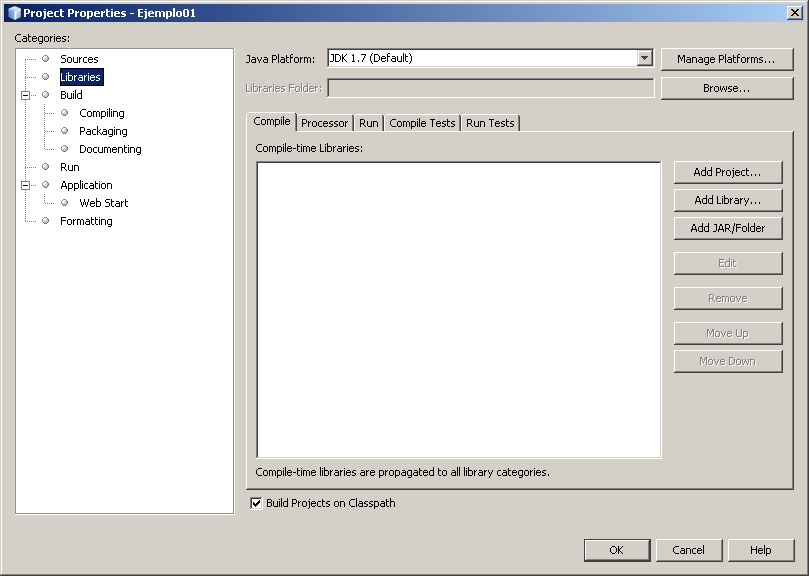Click the Move Up button

[727, 333]
